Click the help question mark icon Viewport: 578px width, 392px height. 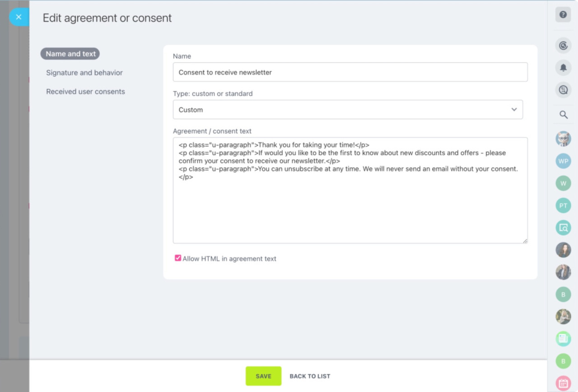[x=563, y=14]
